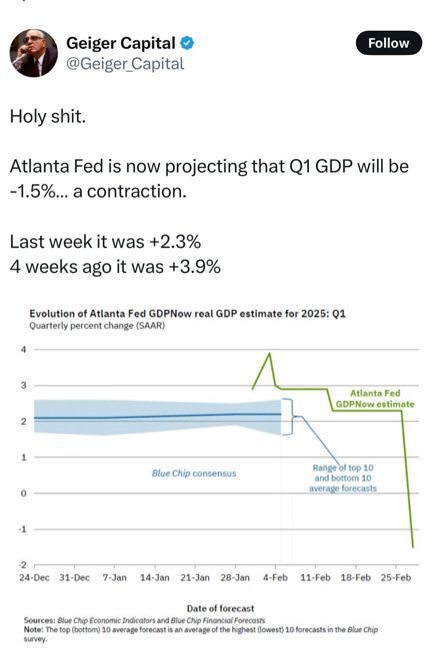This screenshot has height=662, width=440.
Task: Open Geiger Capital profile avatar
Action: pyautogui.click(x=34, y=53)
